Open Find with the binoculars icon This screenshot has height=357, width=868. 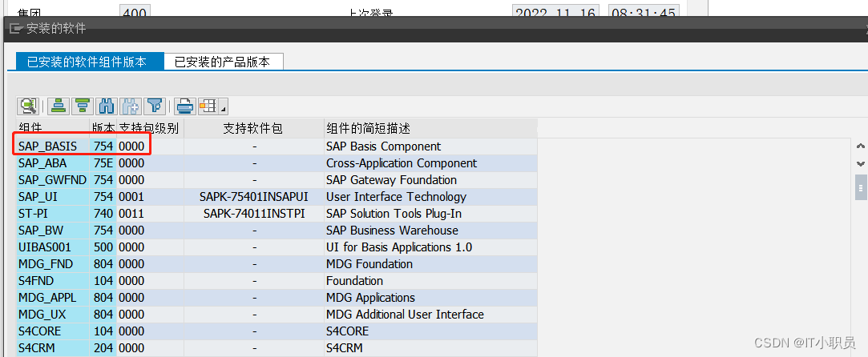tap(106, 106)
